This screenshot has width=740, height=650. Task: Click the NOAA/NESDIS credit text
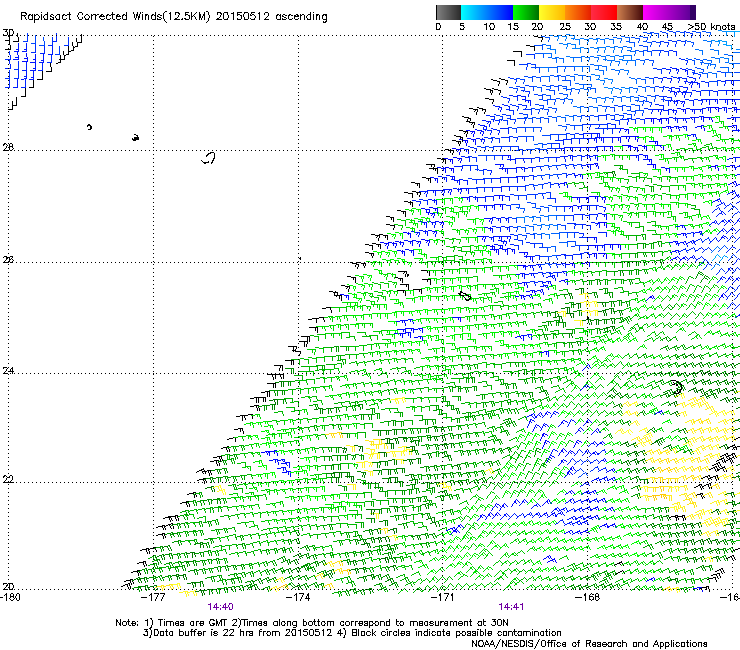point(589,644)
